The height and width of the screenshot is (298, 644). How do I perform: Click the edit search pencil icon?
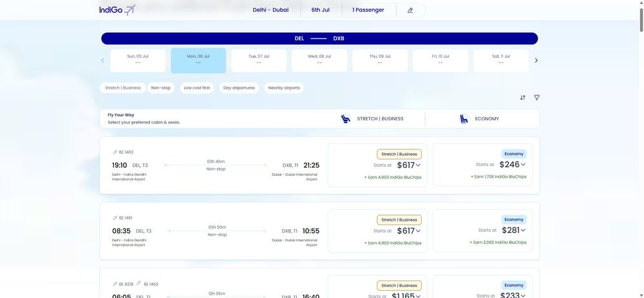[410, 10]
